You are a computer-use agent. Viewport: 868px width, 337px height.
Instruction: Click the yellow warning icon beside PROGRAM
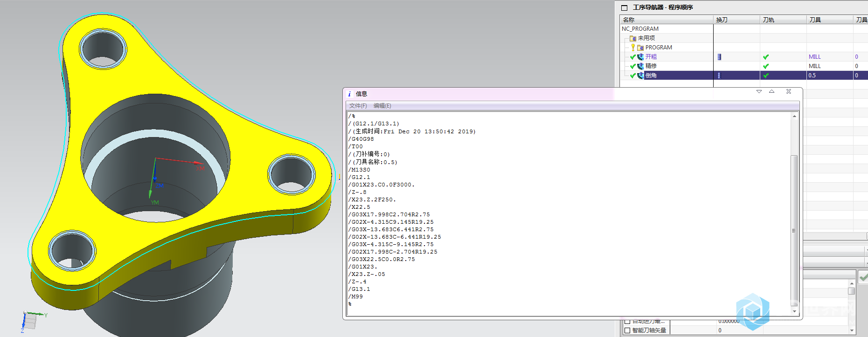tap(633, 47)
